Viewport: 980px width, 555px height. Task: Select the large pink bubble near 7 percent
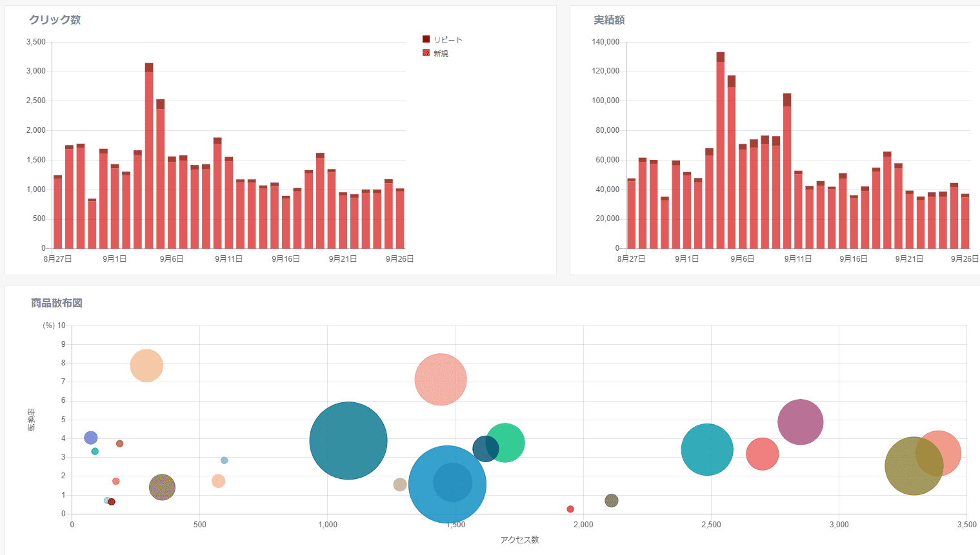coord(441,380)
